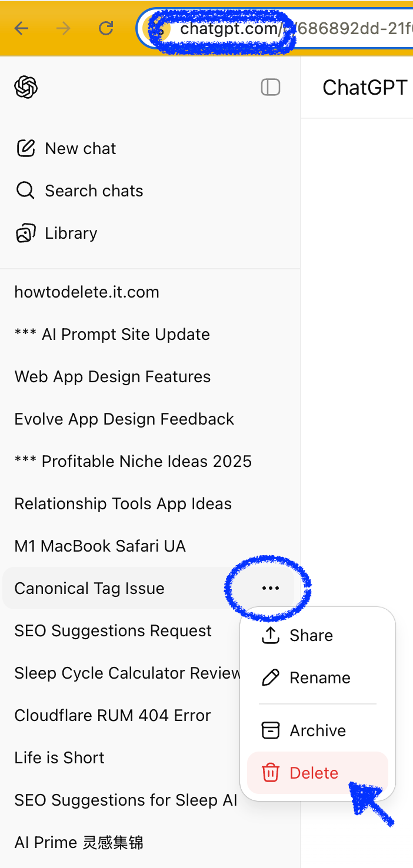Click the ChatGPT logo icon

(x=26, y=88)
